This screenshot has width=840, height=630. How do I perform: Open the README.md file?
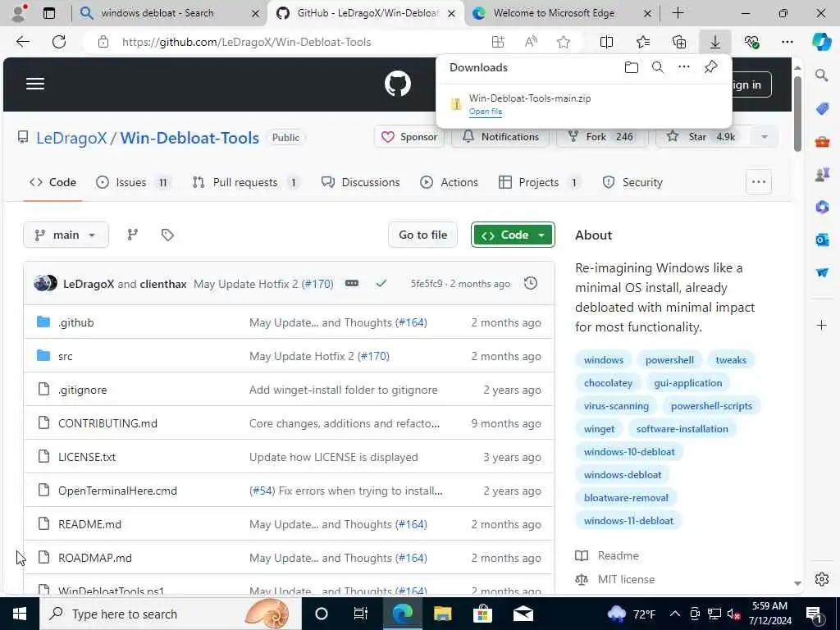89,524
